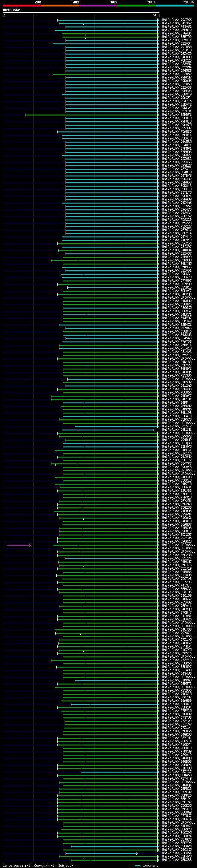Select hit label UniRef100_B5G238
This screenshot has width=197, height=868.
[x=176, y=555]
